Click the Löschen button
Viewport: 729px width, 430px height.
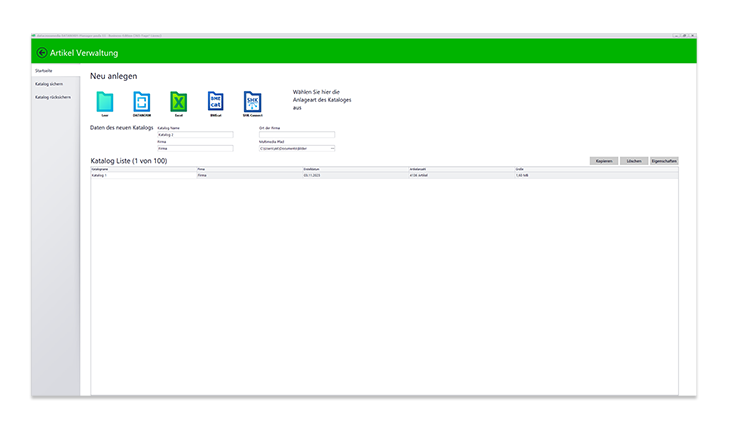click(x=634, y=161)
